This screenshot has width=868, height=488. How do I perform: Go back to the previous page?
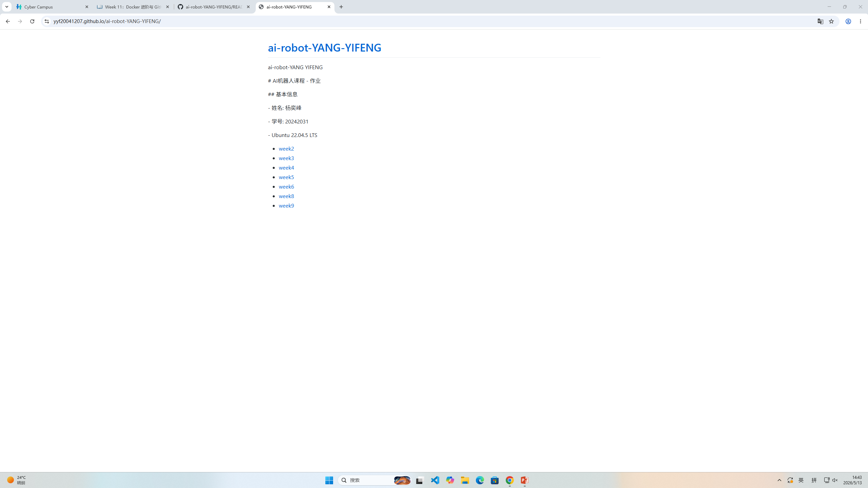pyautogui.click(x=7, y=21)
